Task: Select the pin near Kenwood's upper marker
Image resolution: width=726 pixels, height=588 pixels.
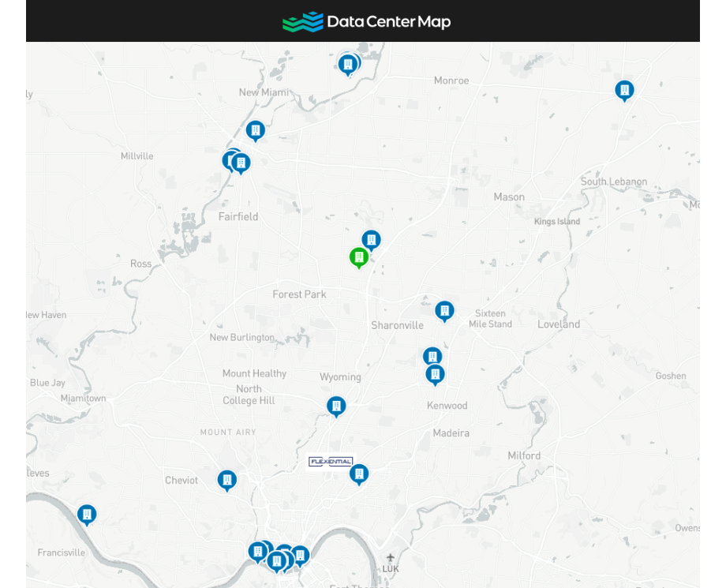Action: point(432,355)
